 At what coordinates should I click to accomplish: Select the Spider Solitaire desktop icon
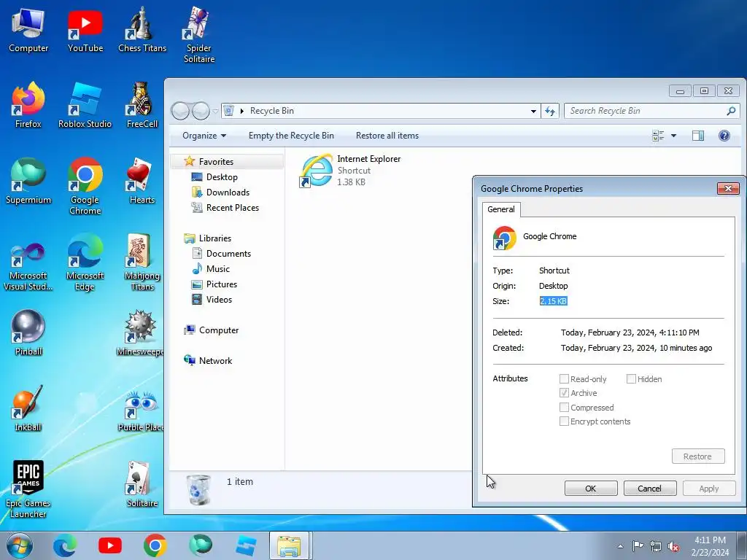tap(198, 36)
